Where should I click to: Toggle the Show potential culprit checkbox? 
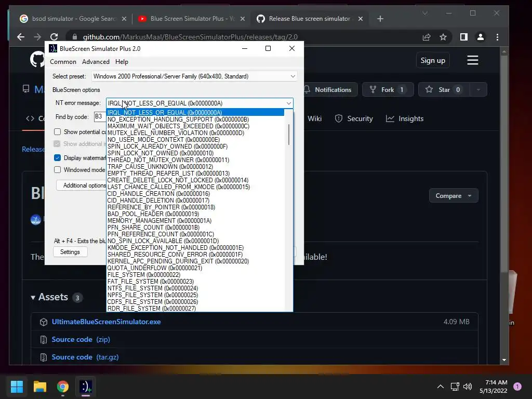(x=57, y=131)
